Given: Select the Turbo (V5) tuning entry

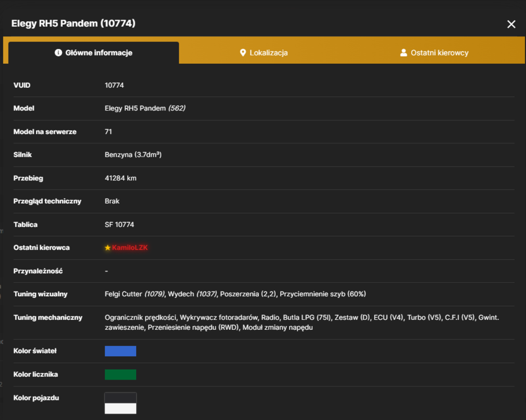Looking at the screenshot, I should click(x=424, y=318).
